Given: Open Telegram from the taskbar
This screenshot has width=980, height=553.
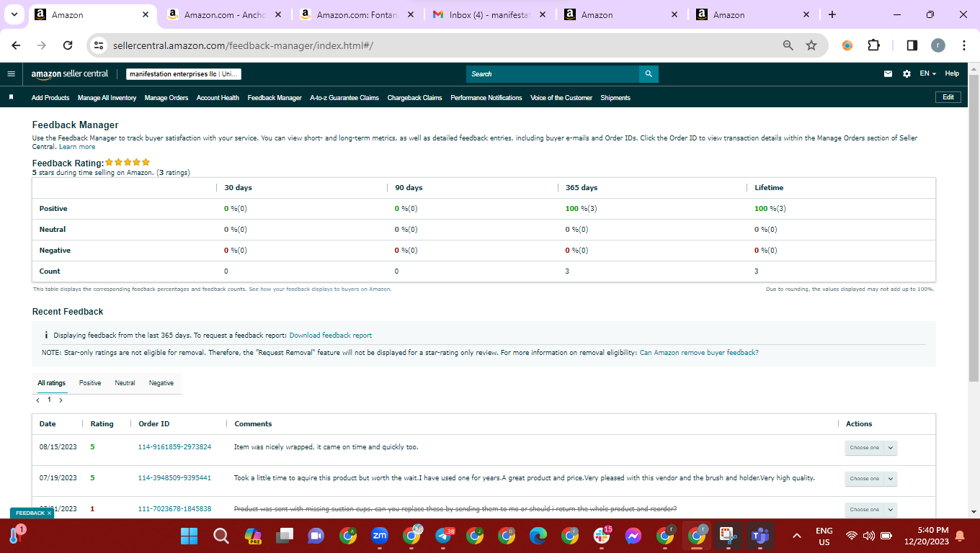Looking at the screenshot, I should (x=443, y=536).
